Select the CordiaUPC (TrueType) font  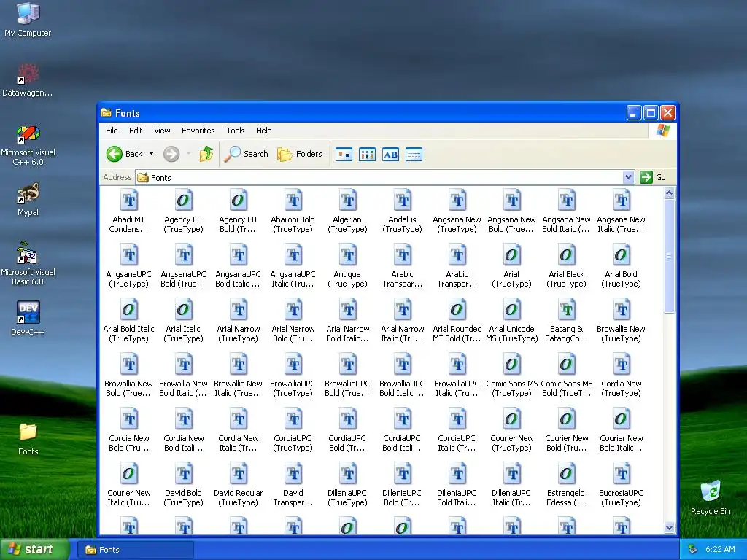click(293, 430)
